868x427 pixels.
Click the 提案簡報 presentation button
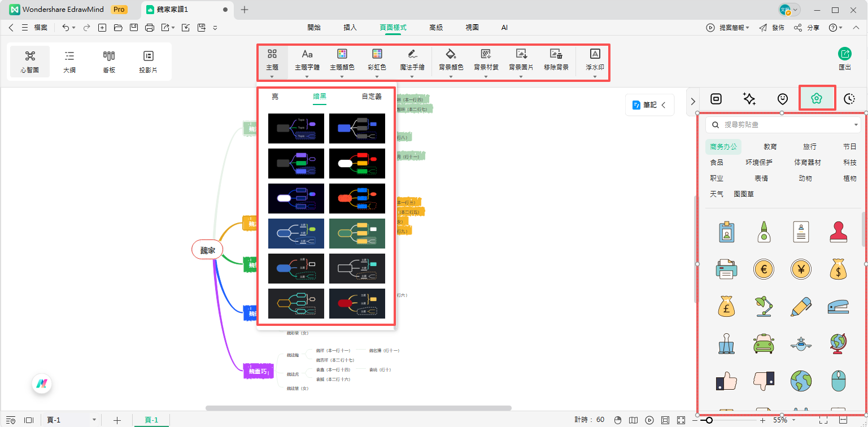click(x=729, y=27)
